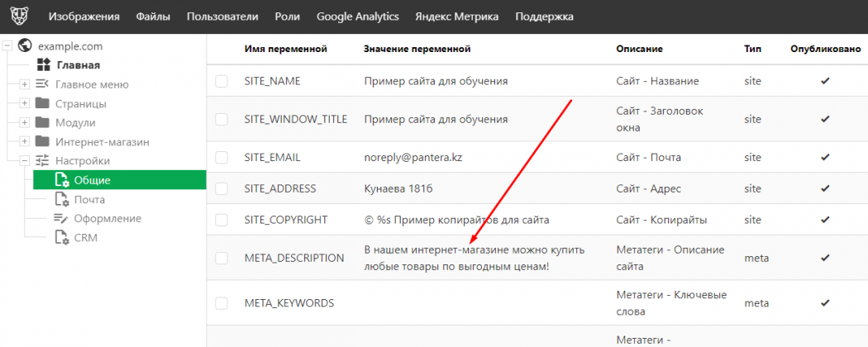
Task: Open the Яндекс Метрика menu item
Action: tap(457, 17)
